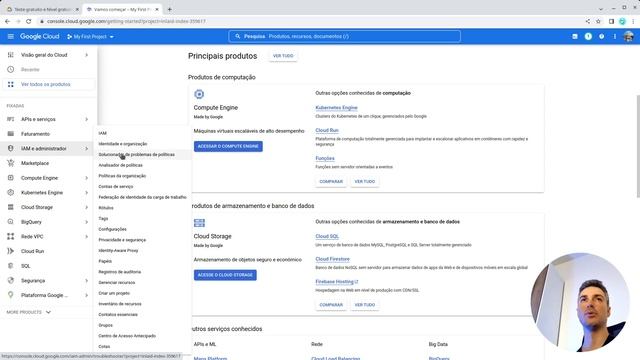Click the BigQuery sidebar icon
Viewport: 640px width, 360px height.
tap(11, 222)
